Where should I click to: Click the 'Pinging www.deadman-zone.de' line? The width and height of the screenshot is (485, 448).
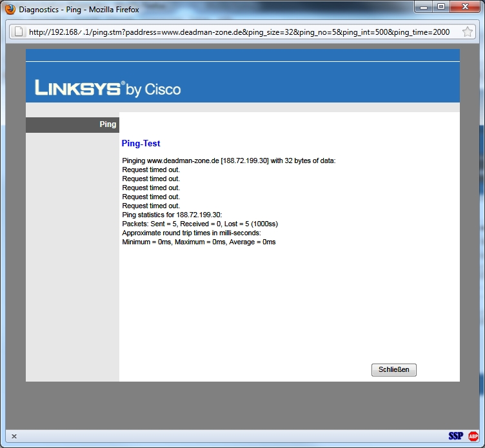click(228, 161)
